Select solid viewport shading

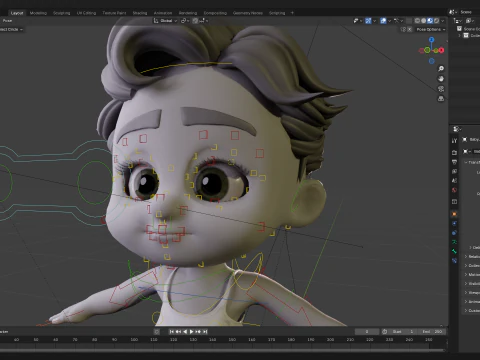423,21
